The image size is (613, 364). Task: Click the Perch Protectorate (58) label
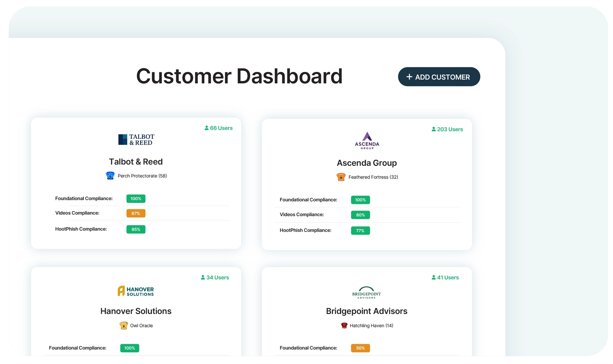pyautogui.click(x=142, y=176)
